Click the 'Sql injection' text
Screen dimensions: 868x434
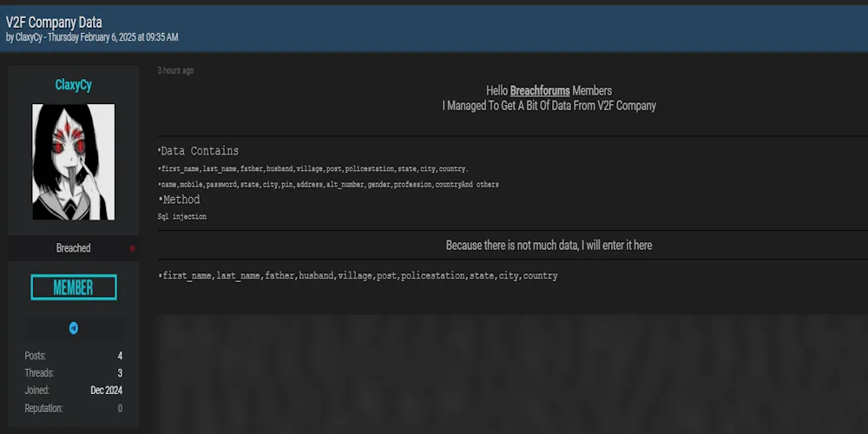tap(182, 217)
